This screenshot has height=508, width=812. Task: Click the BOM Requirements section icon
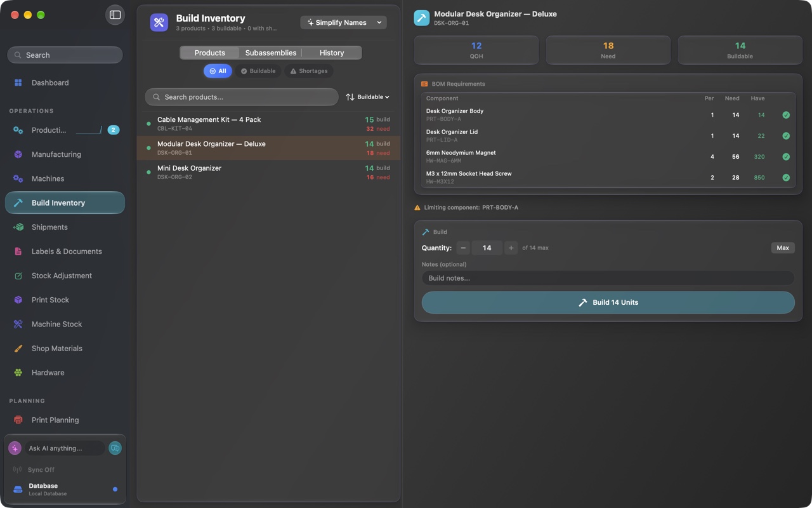click(424, 84)
